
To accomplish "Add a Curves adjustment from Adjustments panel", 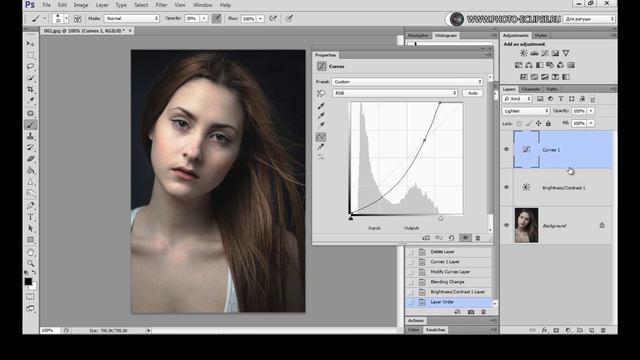I will coord(545,53).
